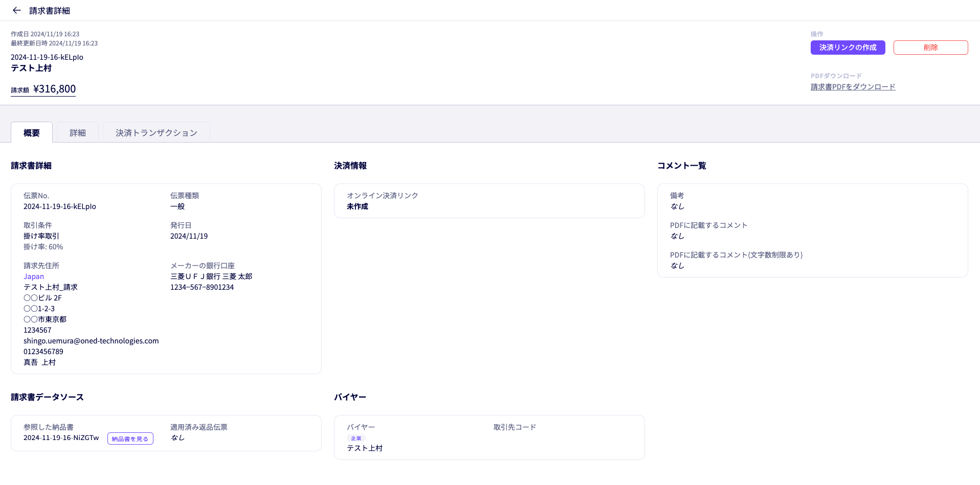Viewport: 980px width, 485px height.
Task: Open the 請求書PDFをダウンロード link
Action: [853, 87]
